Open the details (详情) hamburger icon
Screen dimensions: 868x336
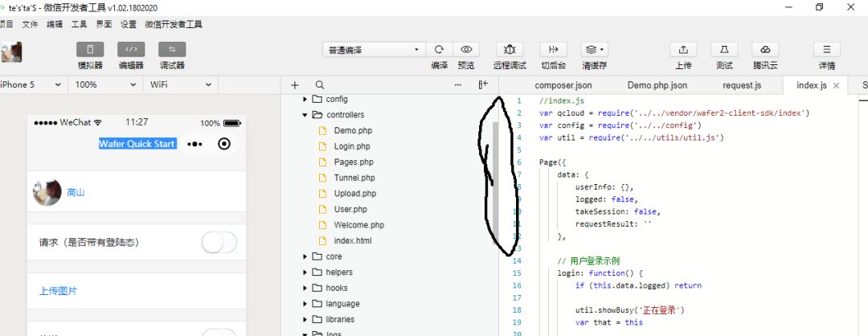tap(827, 49)
